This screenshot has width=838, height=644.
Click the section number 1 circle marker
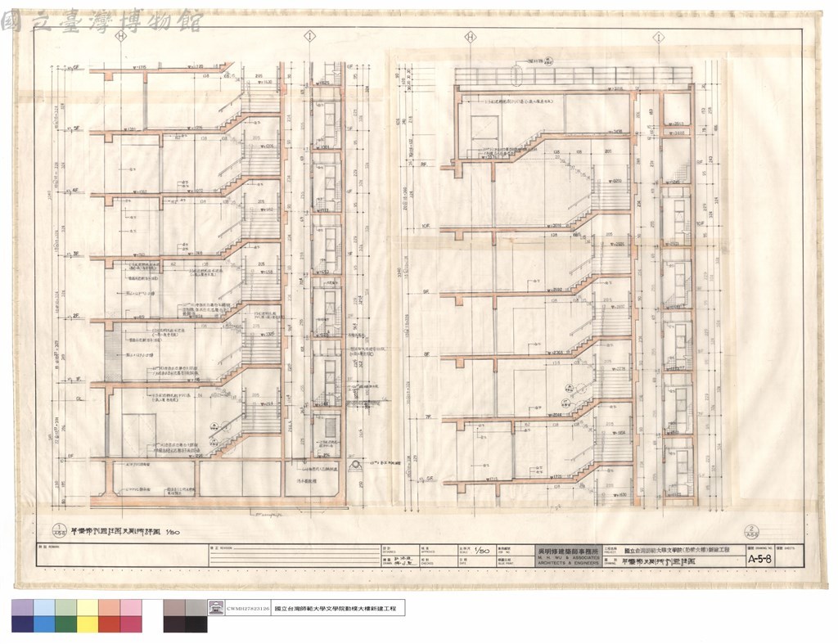tap(60, 529)
